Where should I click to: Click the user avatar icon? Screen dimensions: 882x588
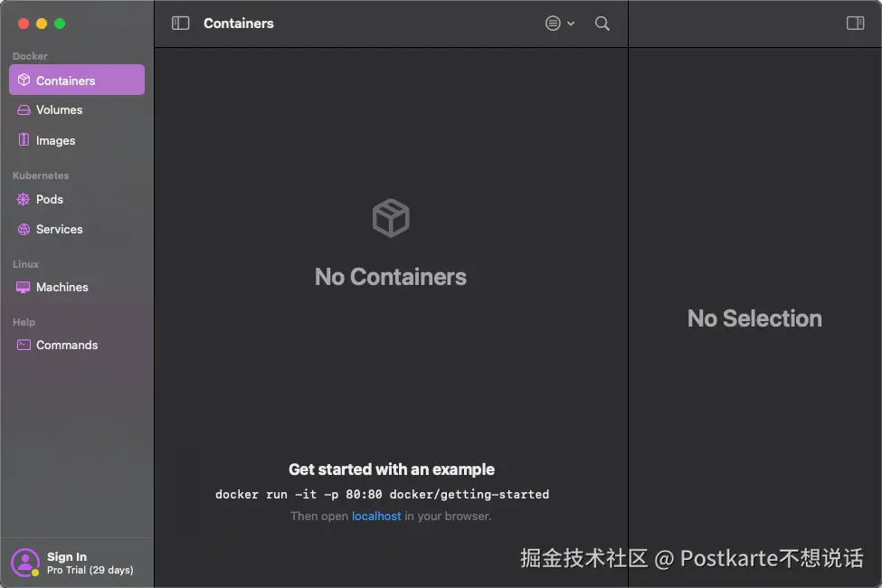pos(25,562)
